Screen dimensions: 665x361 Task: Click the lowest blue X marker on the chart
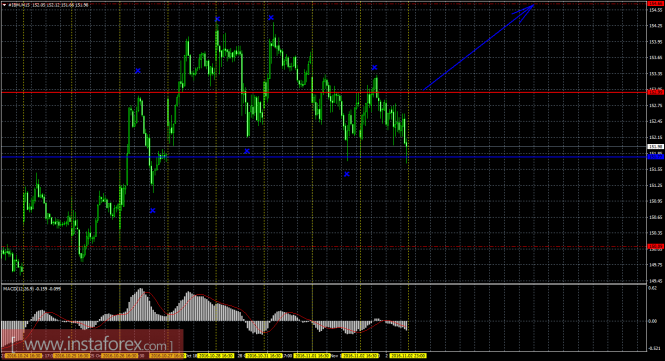pyautogui.click(x=153, y=210)
